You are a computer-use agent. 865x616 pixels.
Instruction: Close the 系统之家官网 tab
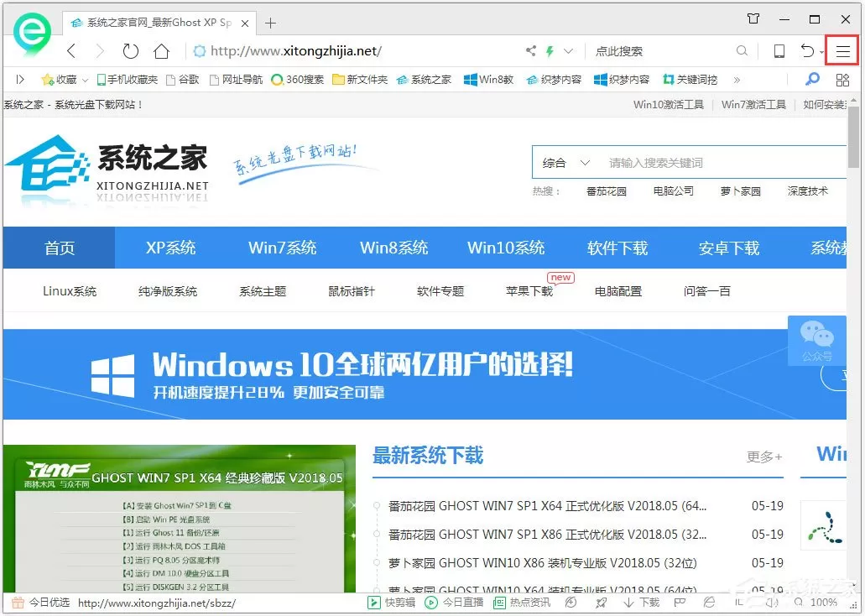coord(245,23)
